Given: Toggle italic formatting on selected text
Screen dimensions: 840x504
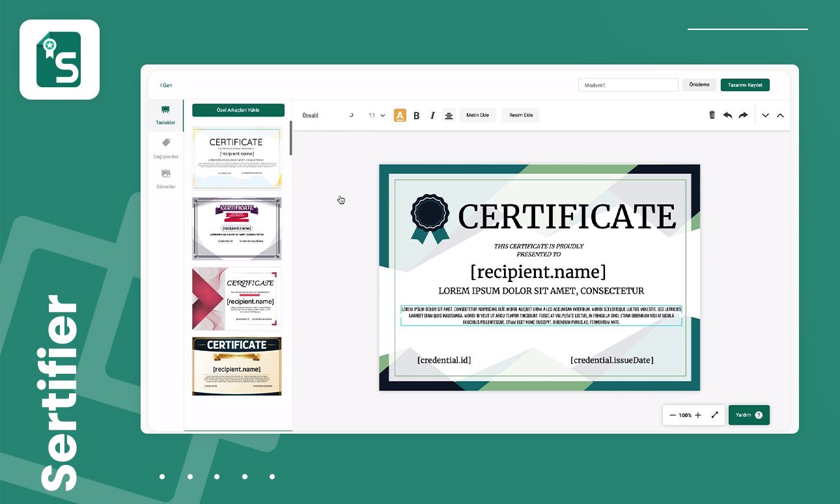Looking at the screenshot, I should pos(432,115).
